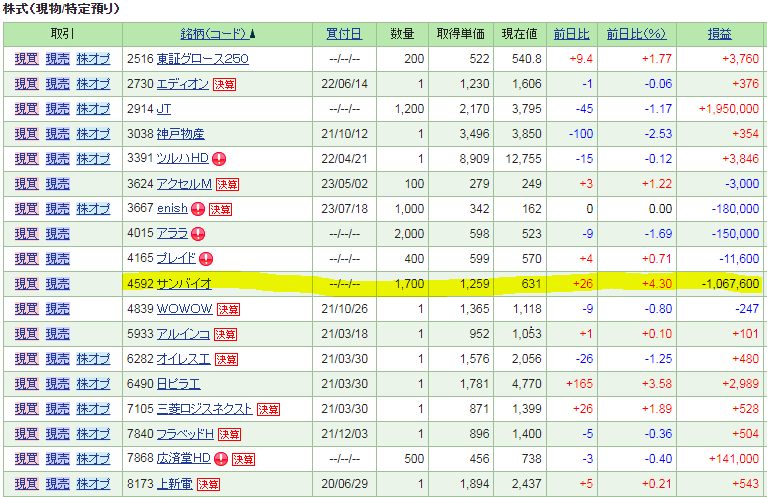
Task: Click red alert icon beside アララ
Action: pos(198,234)
